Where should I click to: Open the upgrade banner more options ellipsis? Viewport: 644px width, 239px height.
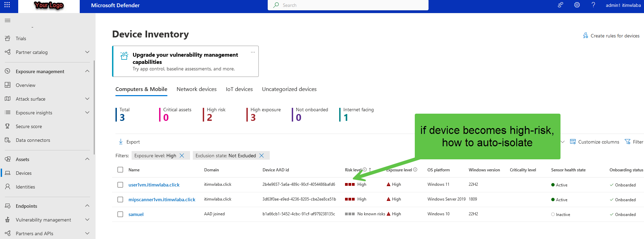coord(253,52)
